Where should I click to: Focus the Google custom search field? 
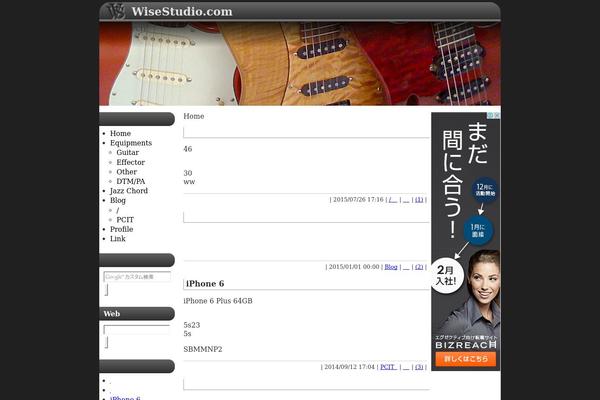pos(137,276)
